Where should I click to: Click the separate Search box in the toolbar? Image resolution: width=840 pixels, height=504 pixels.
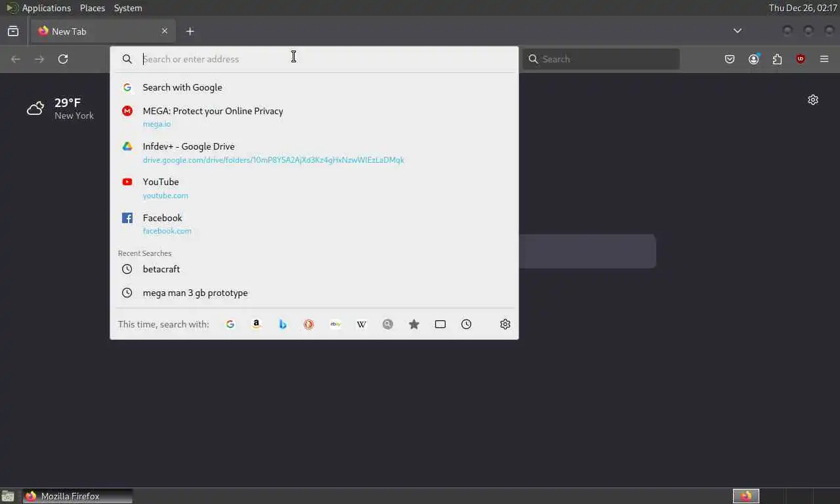[x=601, y=59]
